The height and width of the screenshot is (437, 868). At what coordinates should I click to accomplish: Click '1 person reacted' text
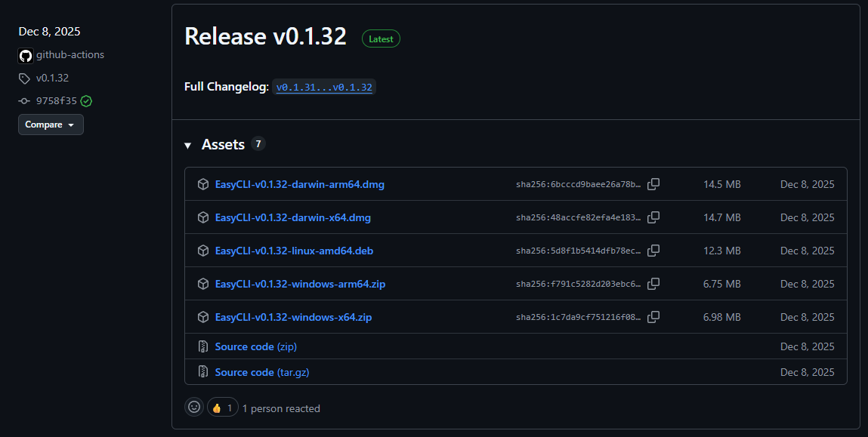tap(281, 409)
